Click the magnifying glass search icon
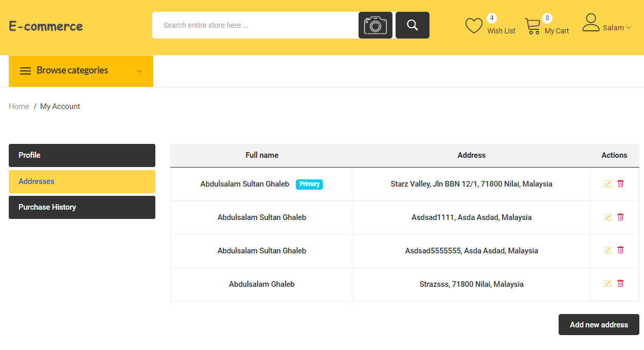 coord(412,25)
